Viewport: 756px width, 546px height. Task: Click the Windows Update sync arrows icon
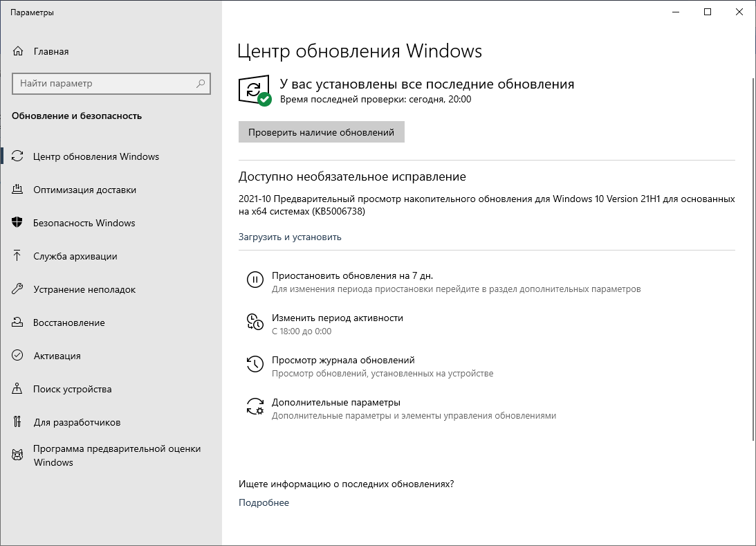[x=18, y=156]
